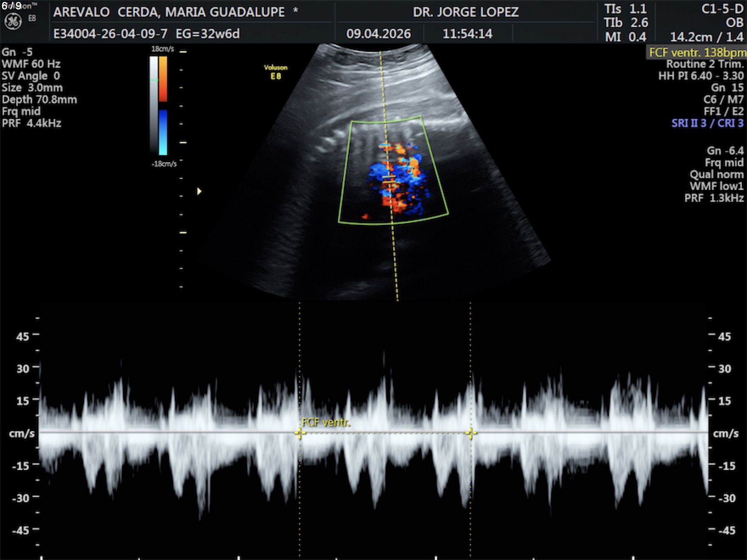Click patient name Arevalo Cerda, Maria Guadalupe

169,12
